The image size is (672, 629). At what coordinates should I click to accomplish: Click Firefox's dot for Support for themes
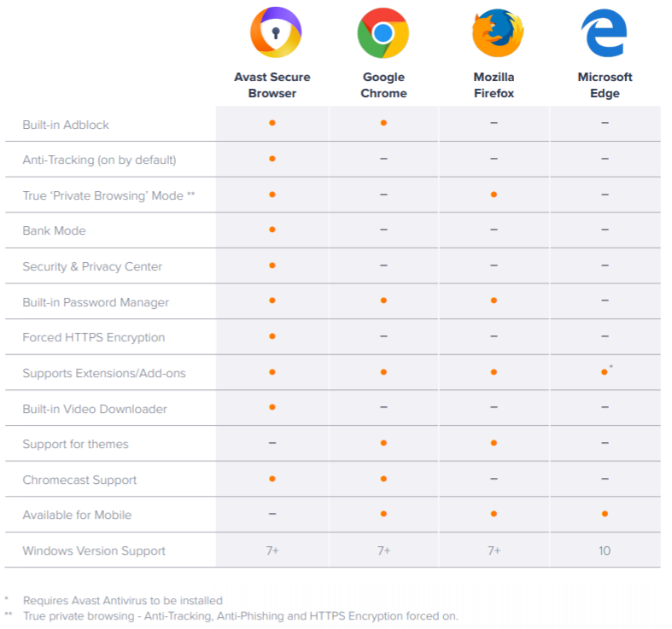pyautogui.click(x=494, y=444)
